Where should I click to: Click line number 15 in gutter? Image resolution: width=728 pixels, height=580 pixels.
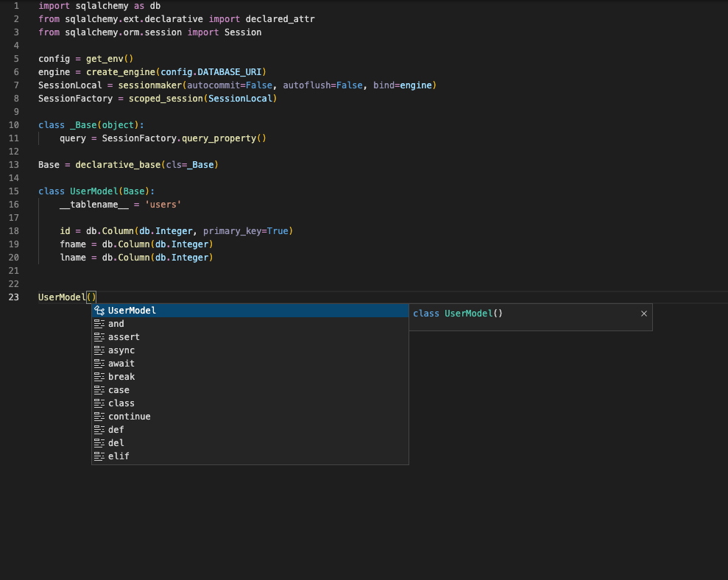[x=14, y=191]
